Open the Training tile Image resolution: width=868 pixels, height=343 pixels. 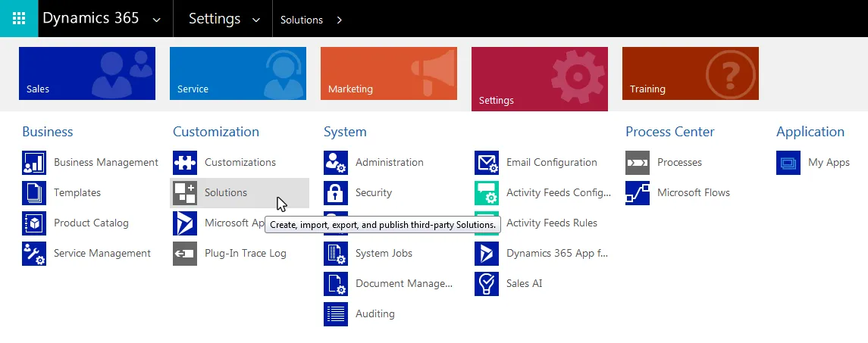(x=691, y=73)
